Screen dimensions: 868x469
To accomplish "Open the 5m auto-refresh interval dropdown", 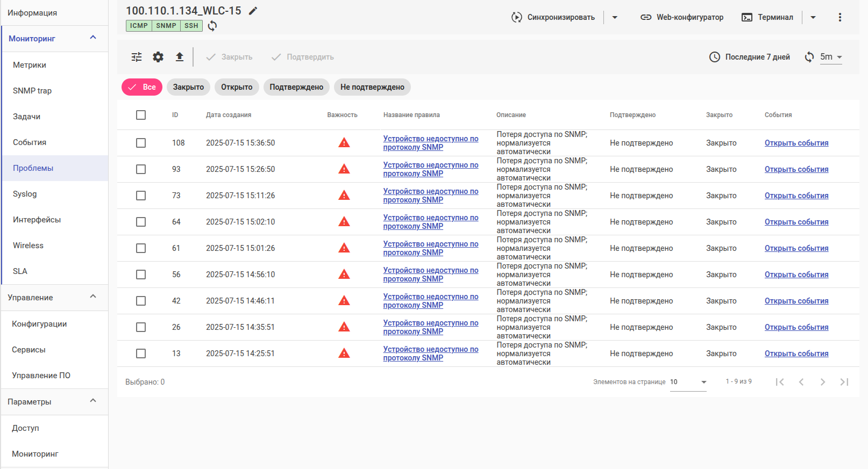I will click(x=831, y=57).
